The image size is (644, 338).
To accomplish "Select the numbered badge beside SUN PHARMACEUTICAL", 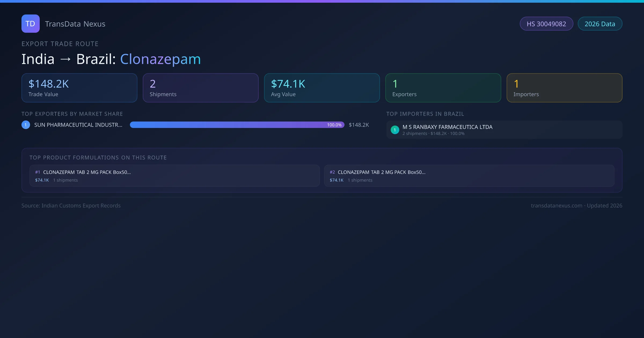I will [x=25, y=124].
